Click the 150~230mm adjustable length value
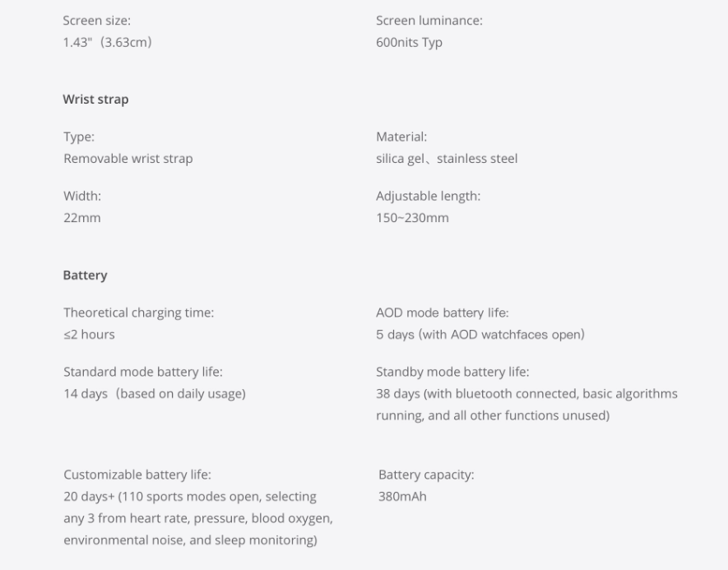 tap(412, 218)
